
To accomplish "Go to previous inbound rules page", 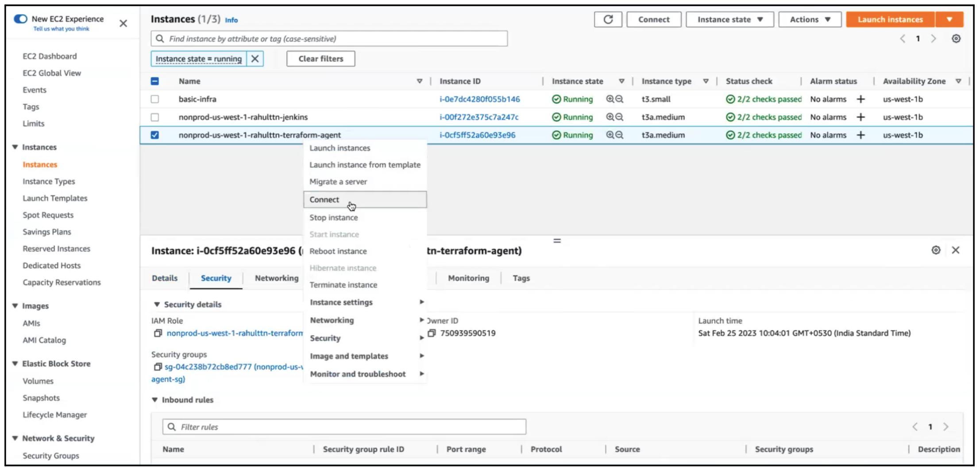I will [915, 427].
